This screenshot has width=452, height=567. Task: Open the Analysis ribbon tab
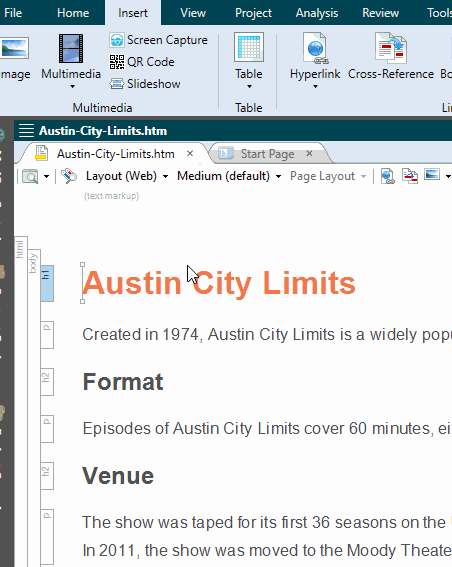point(317,13)
